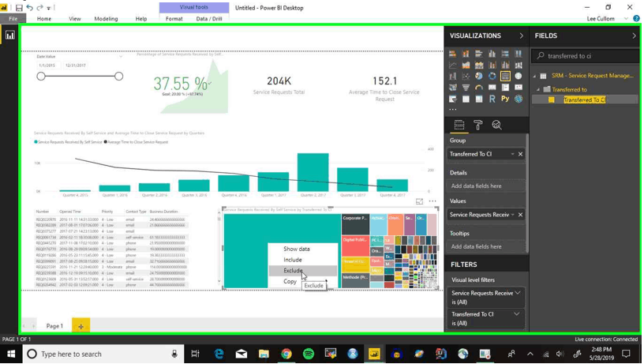This screenshot has width=644, height=364.
Task: Pick the Donut chart visualization
Action: click(x=492, y=76)
